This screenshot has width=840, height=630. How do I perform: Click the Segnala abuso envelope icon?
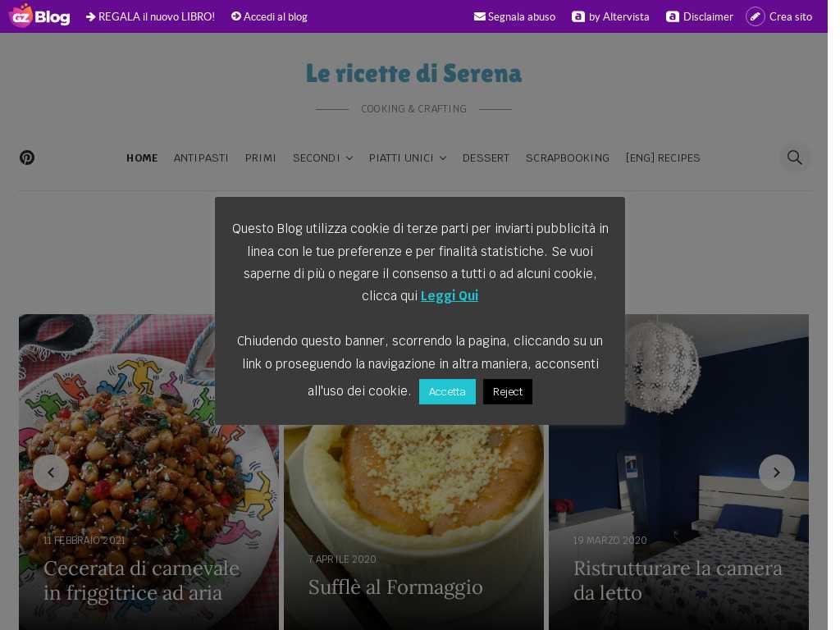tap(479, 16)
